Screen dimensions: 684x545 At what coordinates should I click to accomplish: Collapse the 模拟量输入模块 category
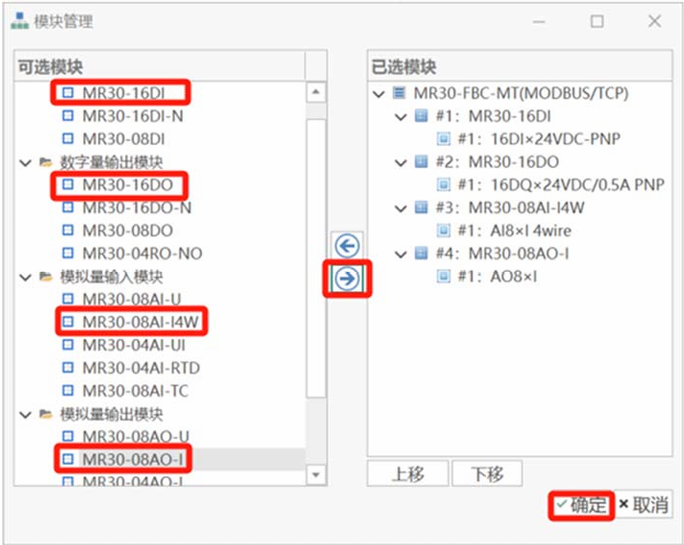coord(26,277)
